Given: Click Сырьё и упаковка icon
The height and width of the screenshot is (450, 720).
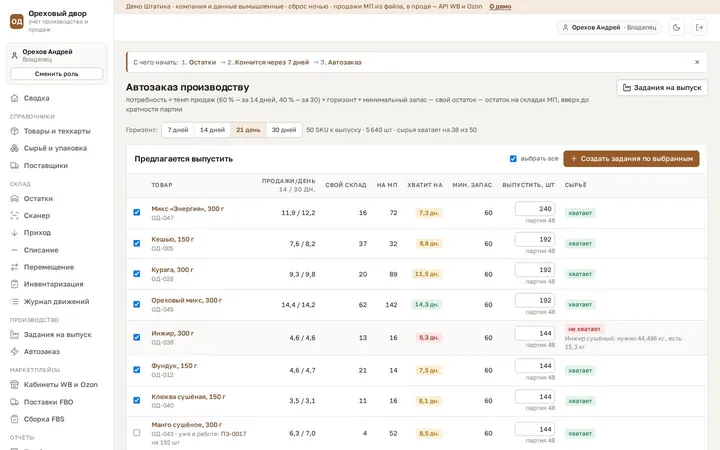Looking at the screenshot, I should [x=15, y=148].
